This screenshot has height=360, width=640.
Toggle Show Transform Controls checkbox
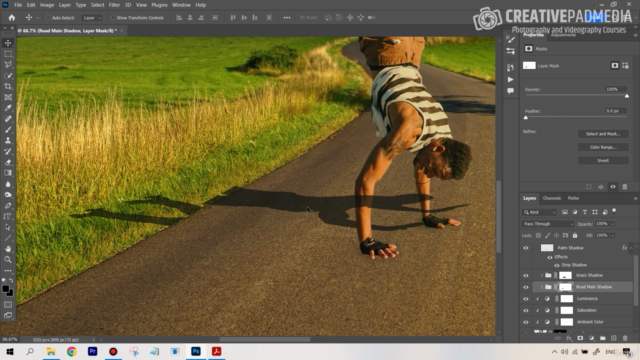pos(113,18)
